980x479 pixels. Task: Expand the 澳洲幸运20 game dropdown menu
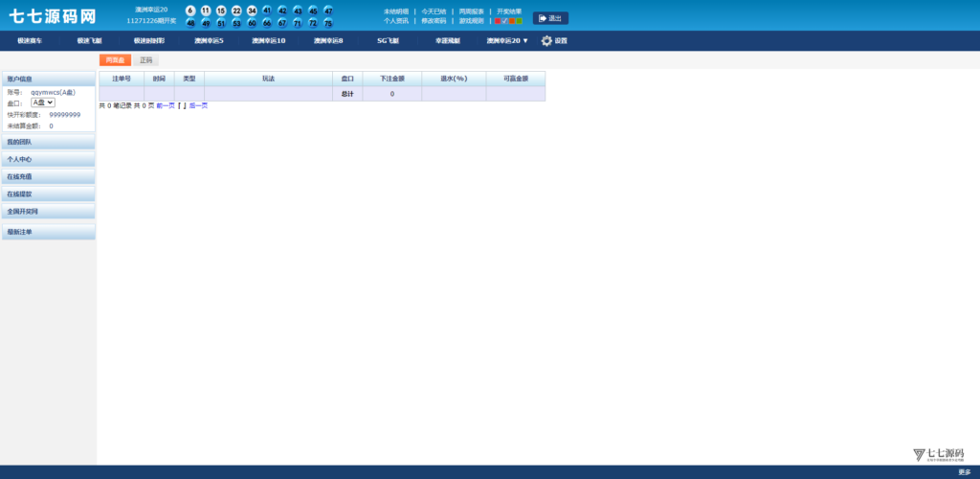[507, 41]
